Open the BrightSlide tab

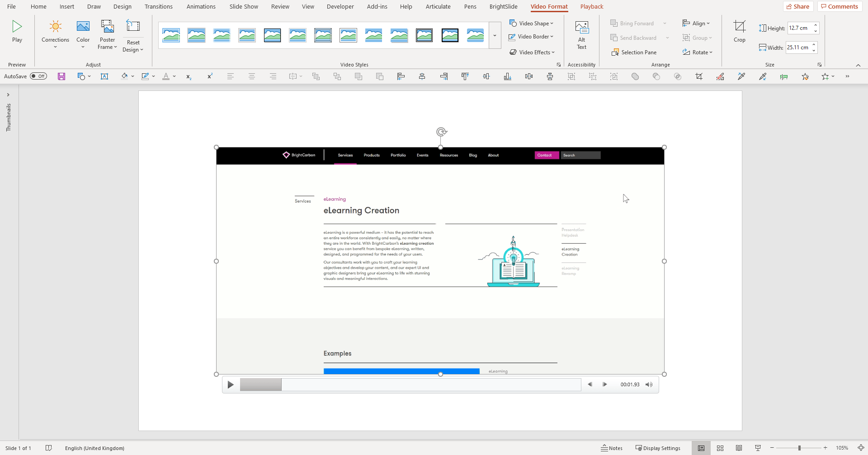tap(503, 6)
